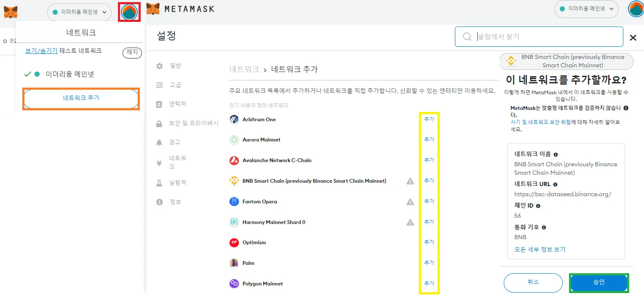Click warning triangle beside Harmony Mainnet

click(410, 222)
